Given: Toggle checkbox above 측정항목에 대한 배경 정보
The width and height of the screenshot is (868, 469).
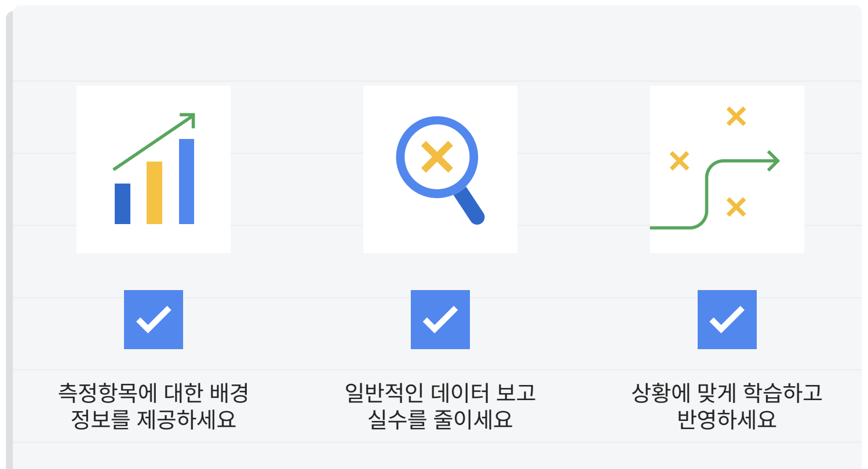Looking at the screenshot, I should tap(154, 320).
